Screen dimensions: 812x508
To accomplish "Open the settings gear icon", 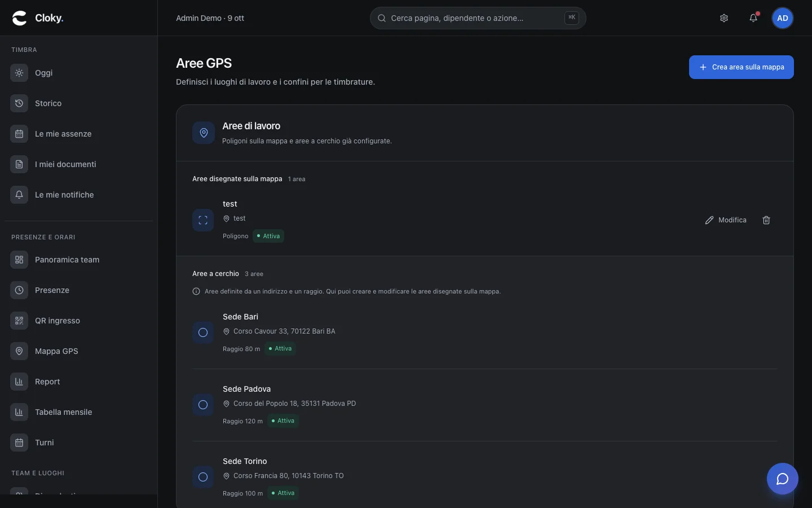I will [x=724, y=18].
